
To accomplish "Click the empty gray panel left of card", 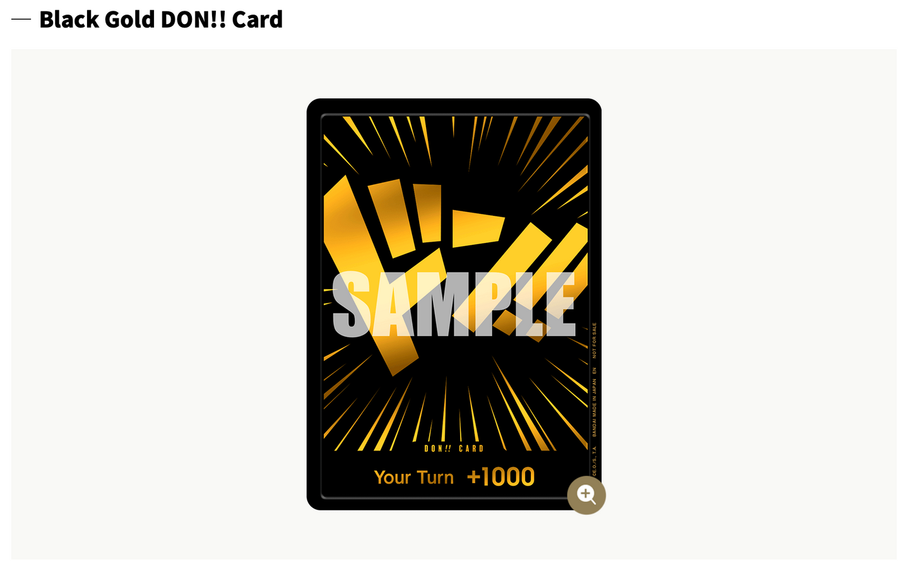I will (x=159, y=304).
